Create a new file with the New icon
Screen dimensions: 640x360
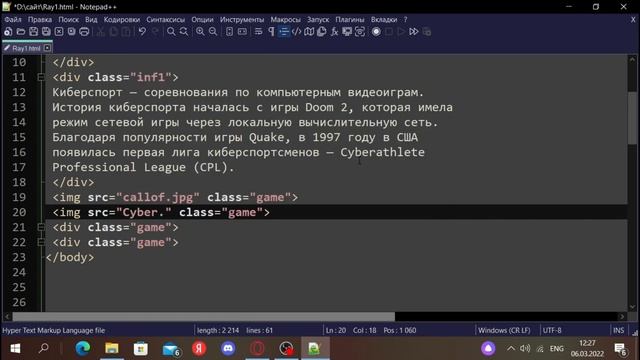[x=8, y=31]
